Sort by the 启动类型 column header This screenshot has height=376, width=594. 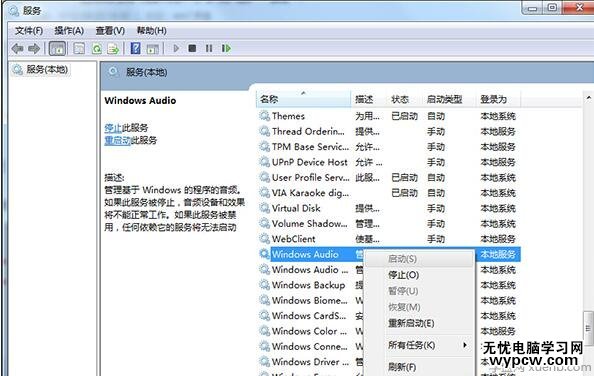449,99
